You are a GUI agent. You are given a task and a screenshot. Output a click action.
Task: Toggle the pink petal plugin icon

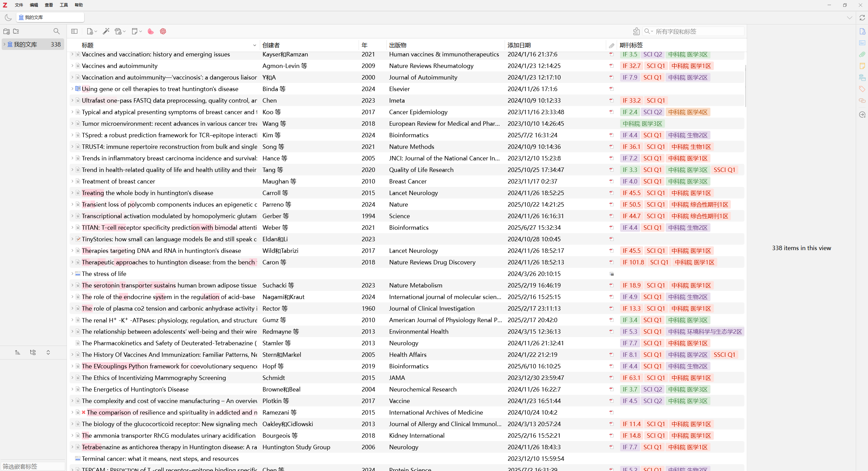coord(151,31)
